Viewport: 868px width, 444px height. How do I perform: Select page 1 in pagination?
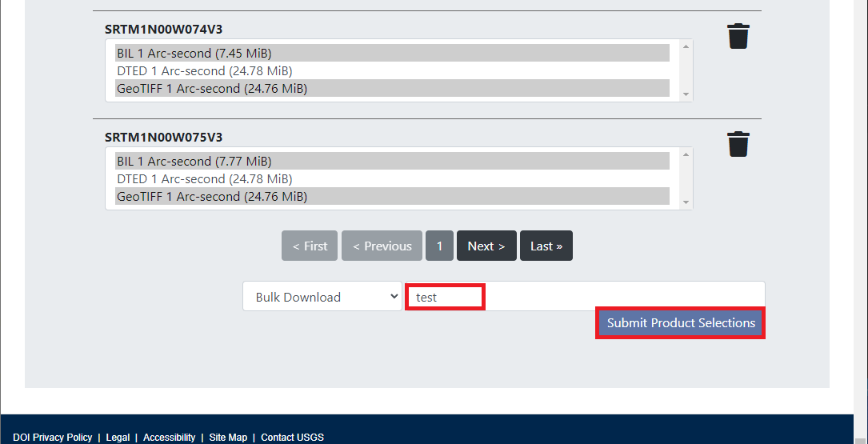tap(439, 246)
